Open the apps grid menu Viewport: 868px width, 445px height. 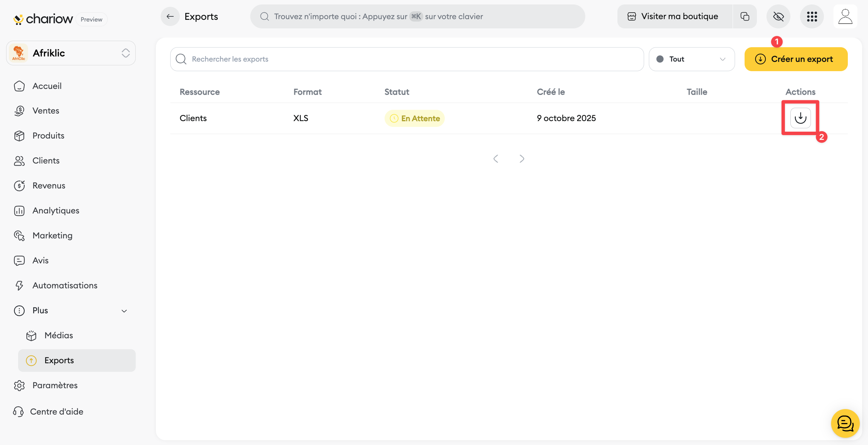(x=812, y=16)
